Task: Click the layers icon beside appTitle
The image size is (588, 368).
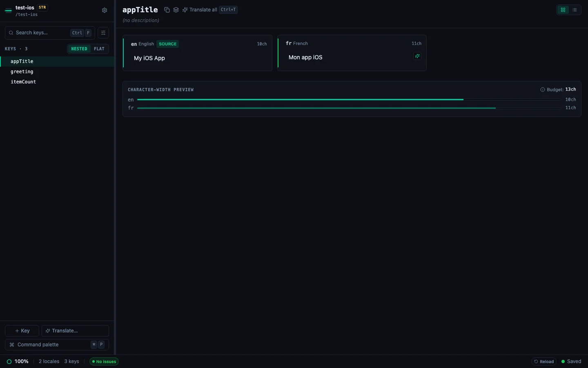Action: click(176, 10)
